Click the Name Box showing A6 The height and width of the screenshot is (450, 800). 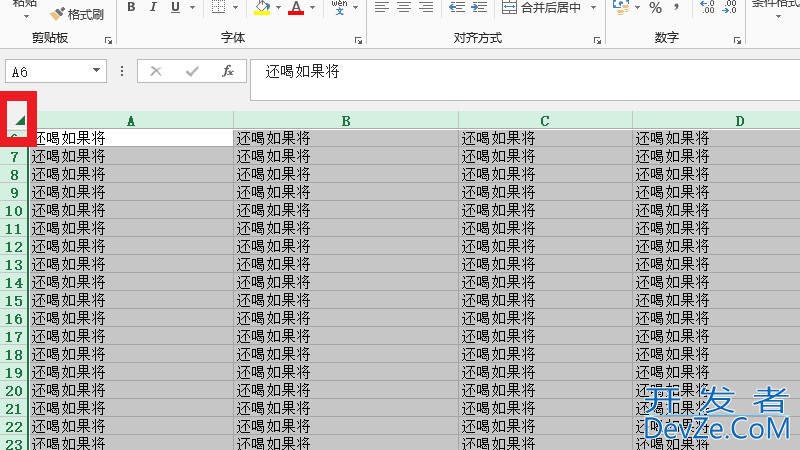click(47, 71)
